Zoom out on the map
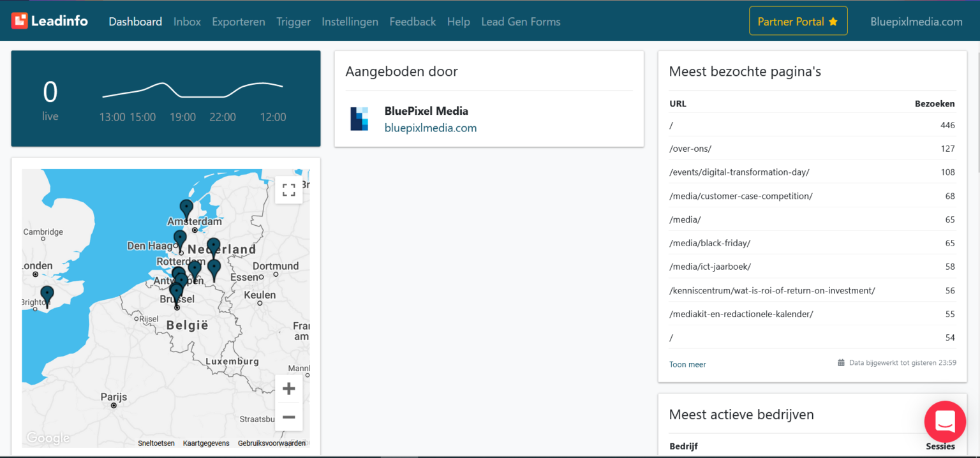Screen dimensions: 980x458 pos(289,417)
